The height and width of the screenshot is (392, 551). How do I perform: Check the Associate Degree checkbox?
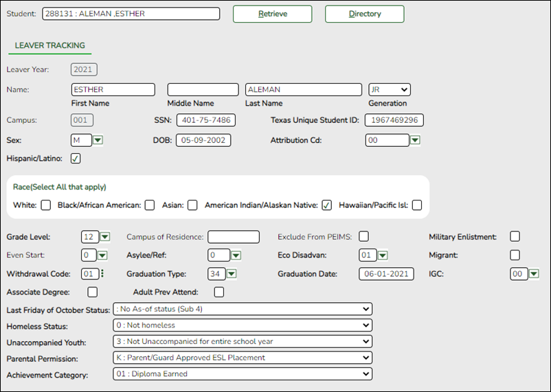click(93, 292)
